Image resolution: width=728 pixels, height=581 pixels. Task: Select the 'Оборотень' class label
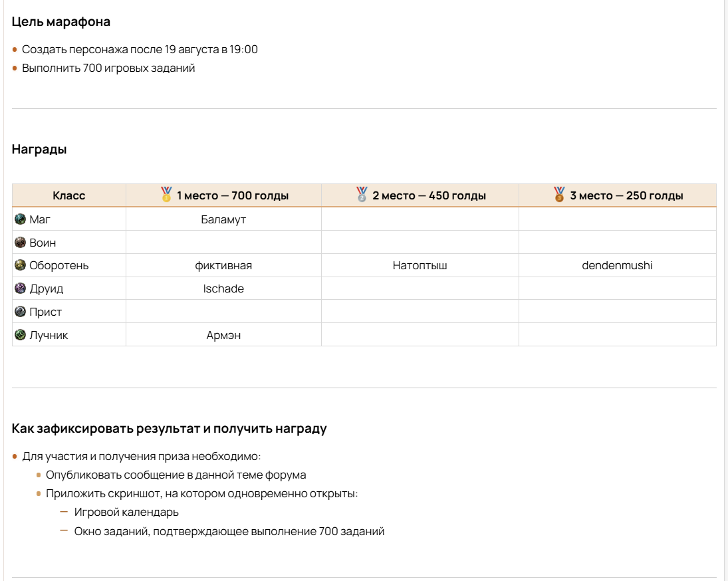tap(59, 265)
